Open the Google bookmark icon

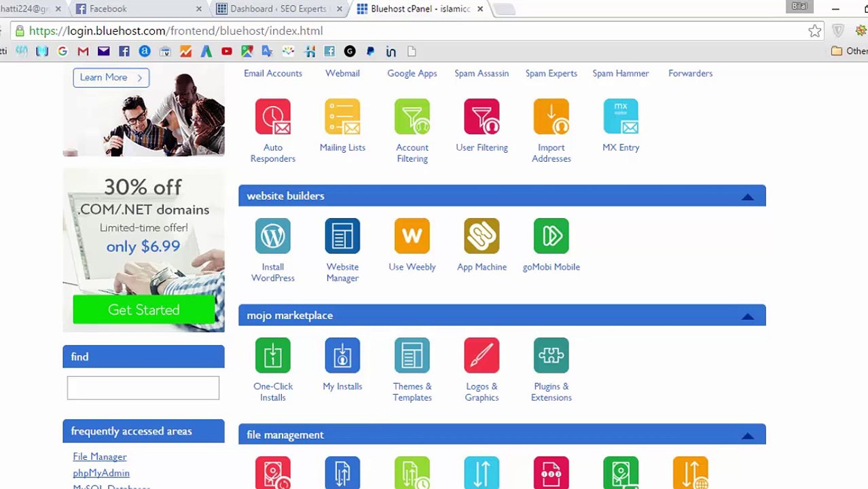pos(62,51)
